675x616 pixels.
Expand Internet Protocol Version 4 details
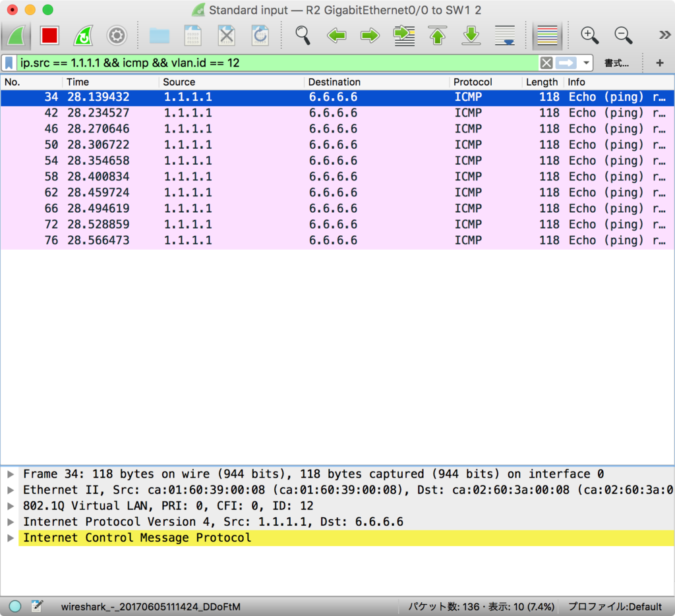pos(11,522)
